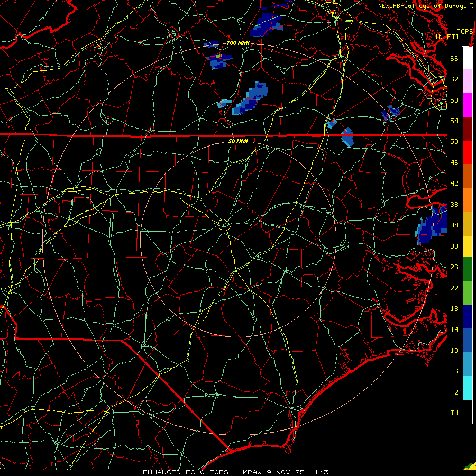Select the navy blue legend swatch
The image size is (476, 476).
pos(467,317)
